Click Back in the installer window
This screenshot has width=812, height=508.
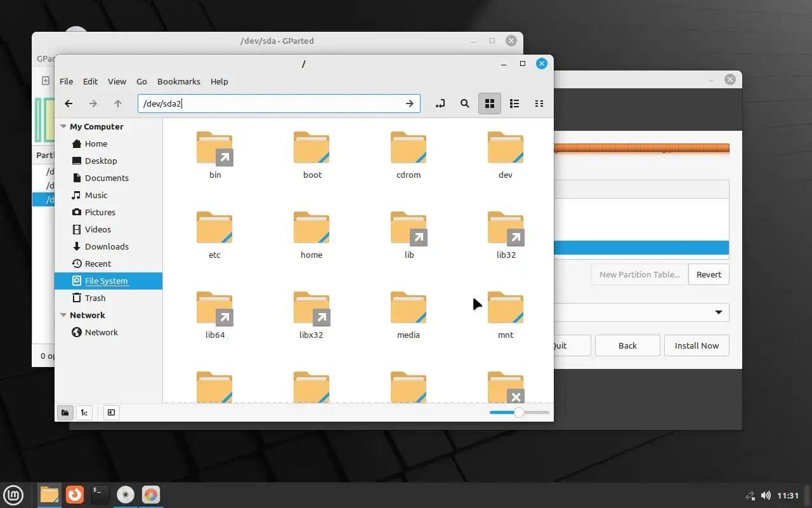click(x=627, y=345)
